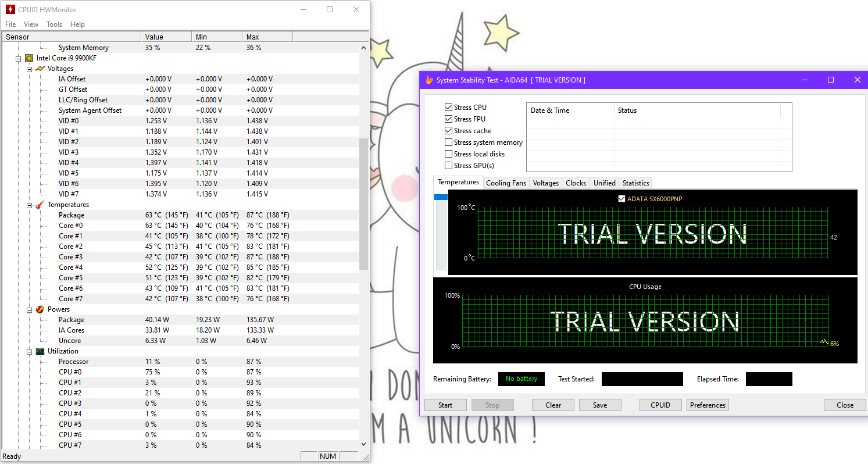The height and width of the screenshot is (464, 868).
Task: Switch to the Cooling Fans tab
Action: pyautogui.click(x=506, y=183)
